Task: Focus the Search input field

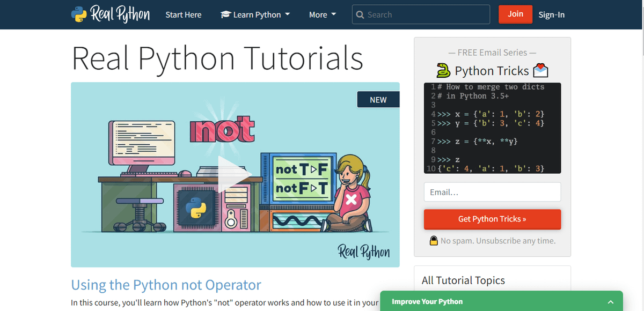Action: [x=421, y=14]
